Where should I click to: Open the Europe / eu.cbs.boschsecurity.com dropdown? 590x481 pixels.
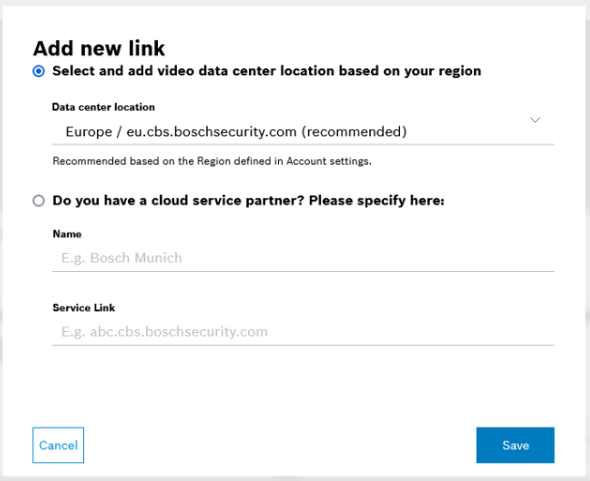pyautogui.click(x=303, y=131)
